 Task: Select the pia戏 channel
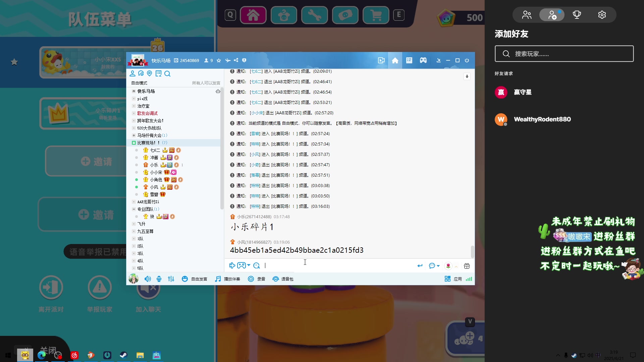tap(142, 99)
